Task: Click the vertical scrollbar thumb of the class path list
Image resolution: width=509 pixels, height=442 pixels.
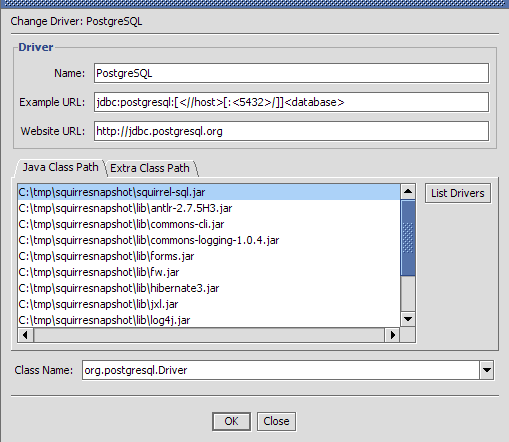Action: tap(408, 238)
